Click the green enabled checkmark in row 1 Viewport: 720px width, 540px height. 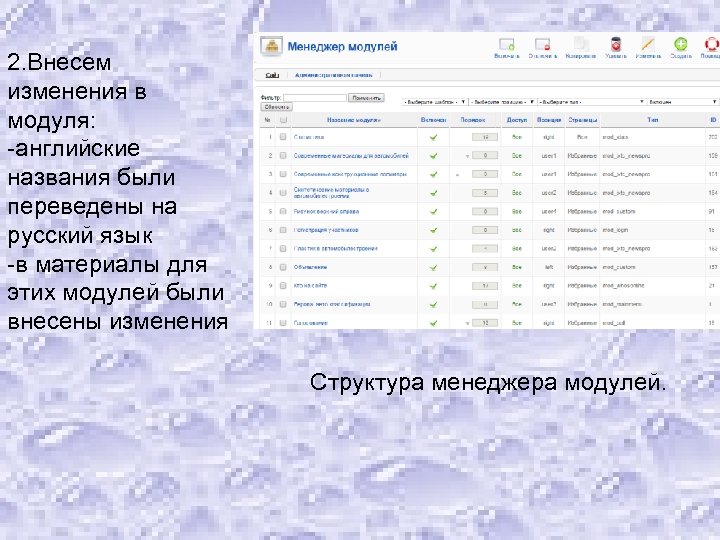(433, 137)
